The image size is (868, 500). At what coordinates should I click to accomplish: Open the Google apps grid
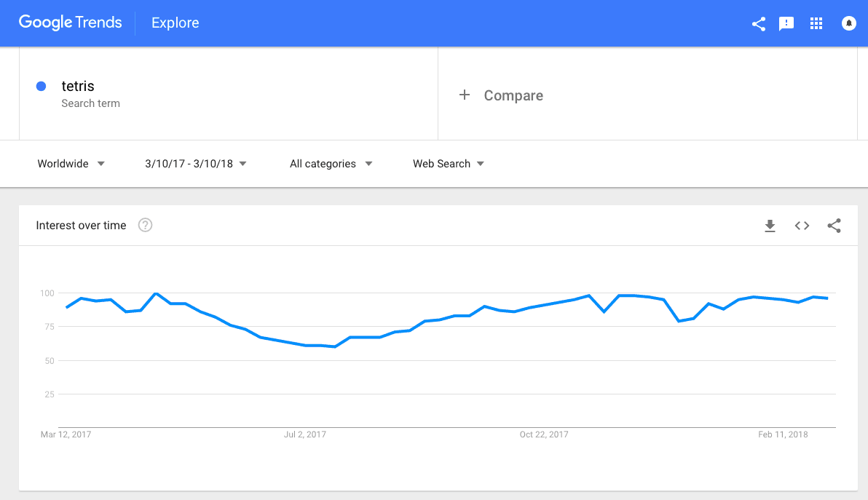[x=816, y=23]
